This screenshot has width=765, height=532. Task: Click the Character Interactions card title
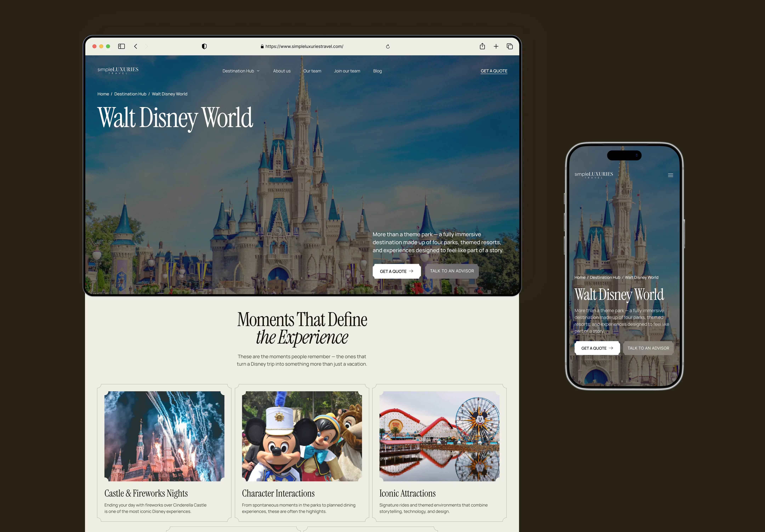coord(278,493)
